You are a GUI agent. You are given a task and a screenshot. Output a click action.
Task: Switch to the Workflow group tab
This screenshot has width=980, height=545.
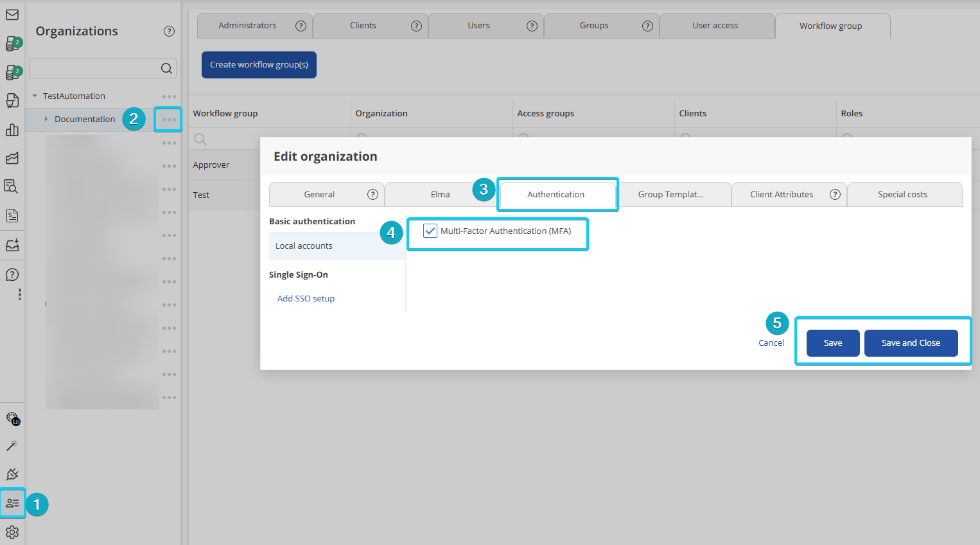tap(832, 26)
